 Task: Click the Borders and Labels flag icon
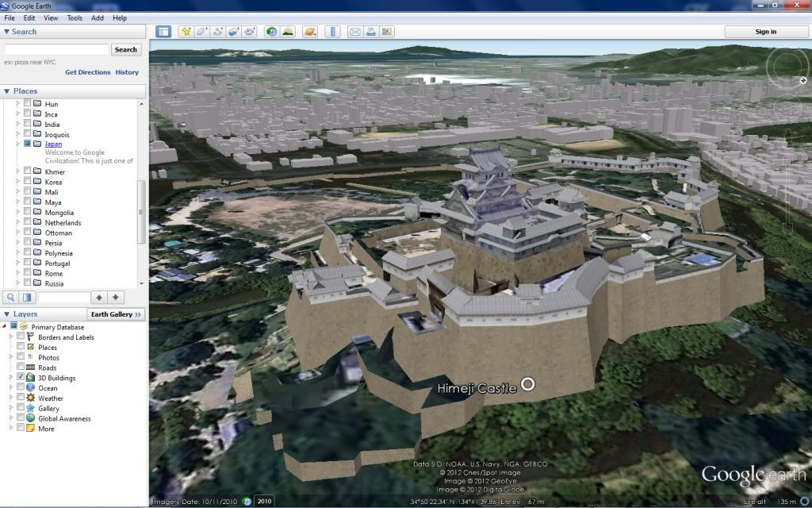tap(31, 337)
